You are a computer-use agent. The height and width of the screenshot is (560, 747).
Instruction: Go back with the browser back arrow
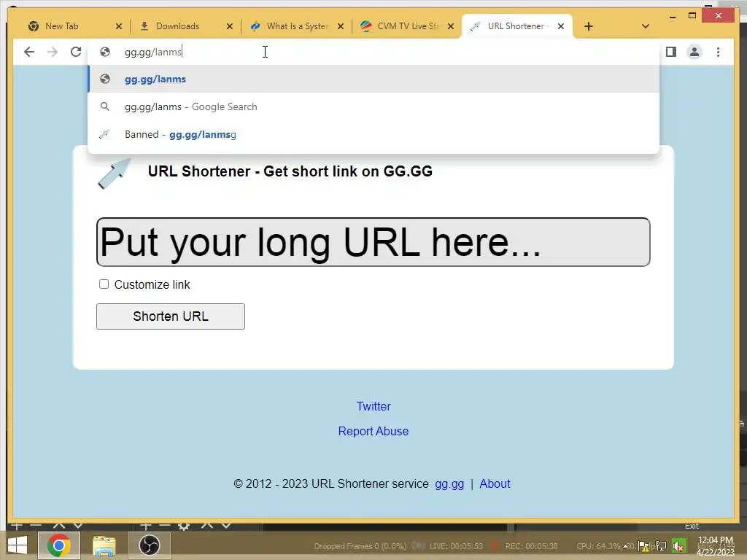pos(29,52)
